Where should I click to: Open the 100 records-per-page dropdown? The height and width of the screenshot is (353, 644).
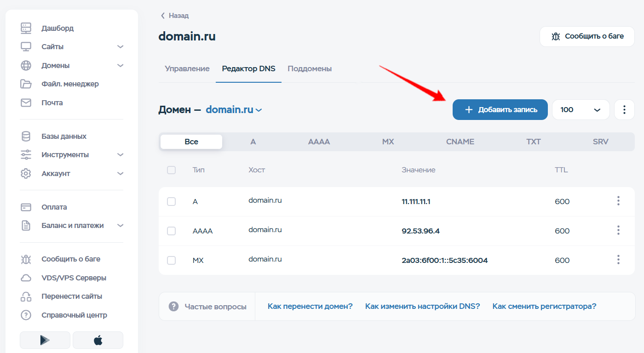pyautogui.click(x=581, y=110)
